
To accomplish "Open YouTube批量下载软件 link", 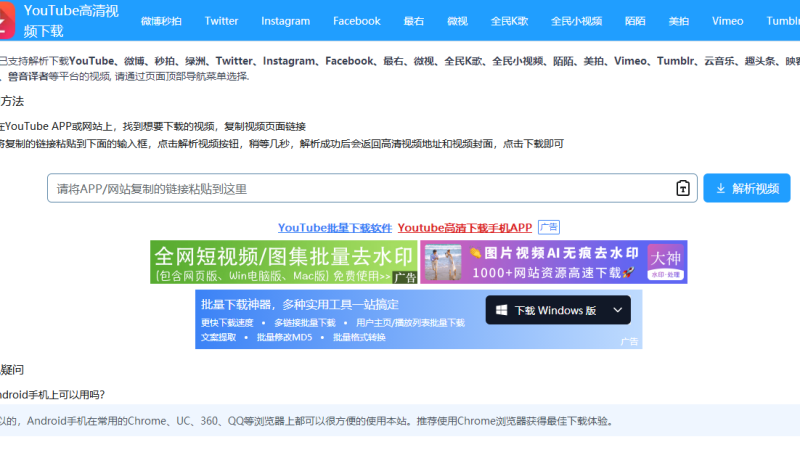I will pyautogui.click(x=335, y=228).
